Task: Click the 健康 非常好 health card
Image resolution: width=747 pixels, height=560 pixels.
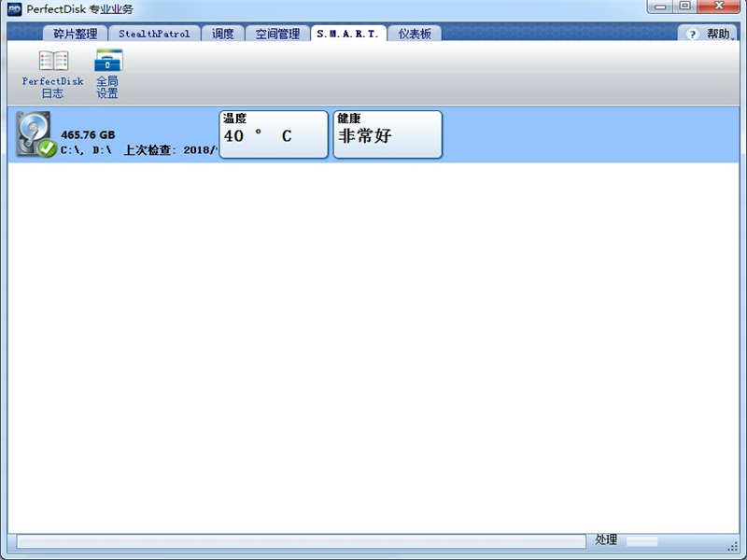Action: click(x=388, y=134)
